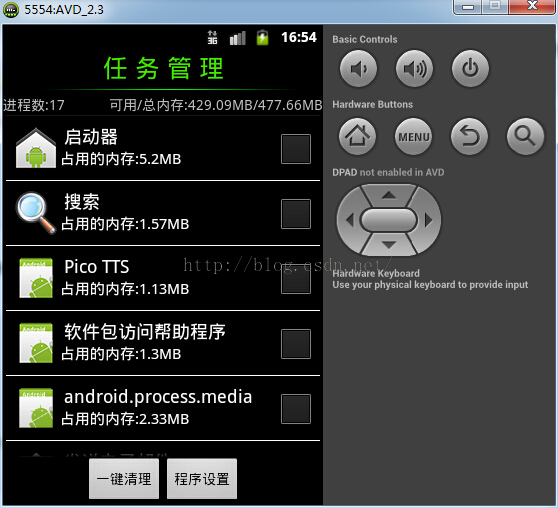Lower volume with emulator volume-down button
This screenshot has height=508, width=558.
coord(358,68)
